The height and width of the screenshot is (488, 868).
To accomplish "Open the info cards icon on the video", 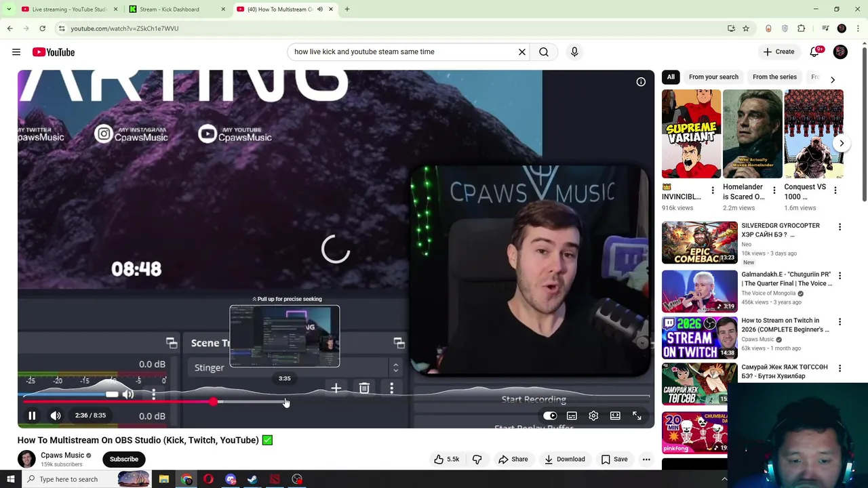I will (x=641, y=82).
